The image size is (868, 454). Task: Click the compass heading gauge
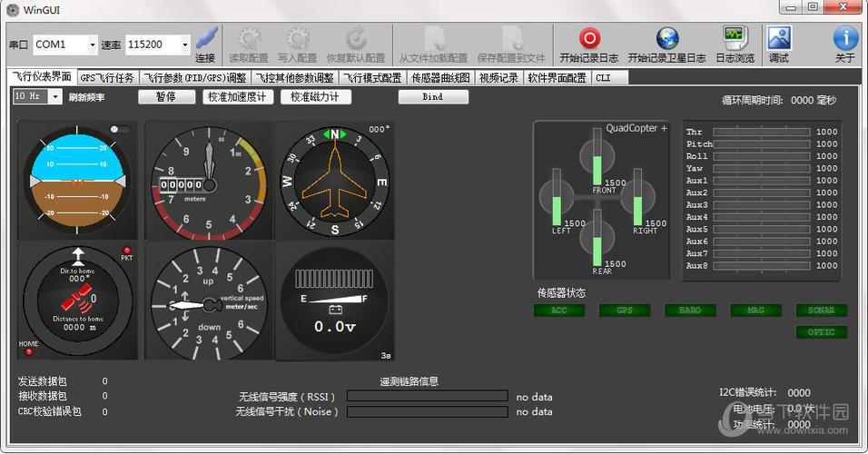coord(335,181)
